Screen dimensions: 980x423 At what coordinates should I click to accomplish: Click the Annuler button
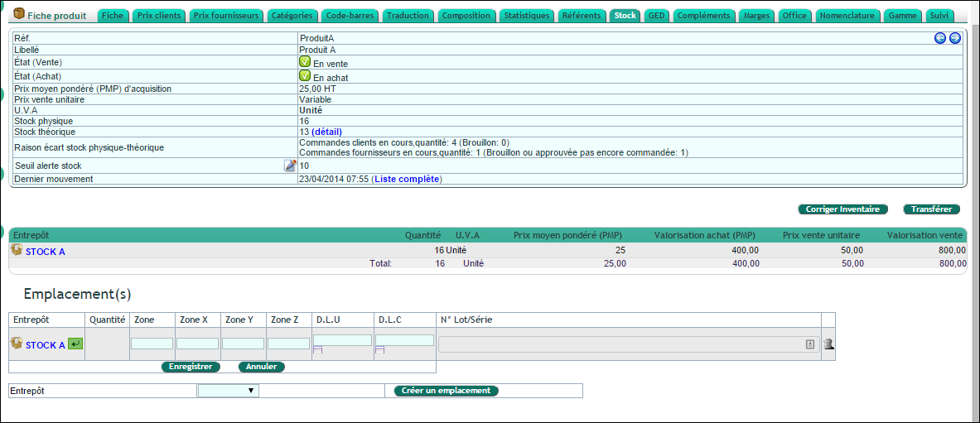pos(261,367)
